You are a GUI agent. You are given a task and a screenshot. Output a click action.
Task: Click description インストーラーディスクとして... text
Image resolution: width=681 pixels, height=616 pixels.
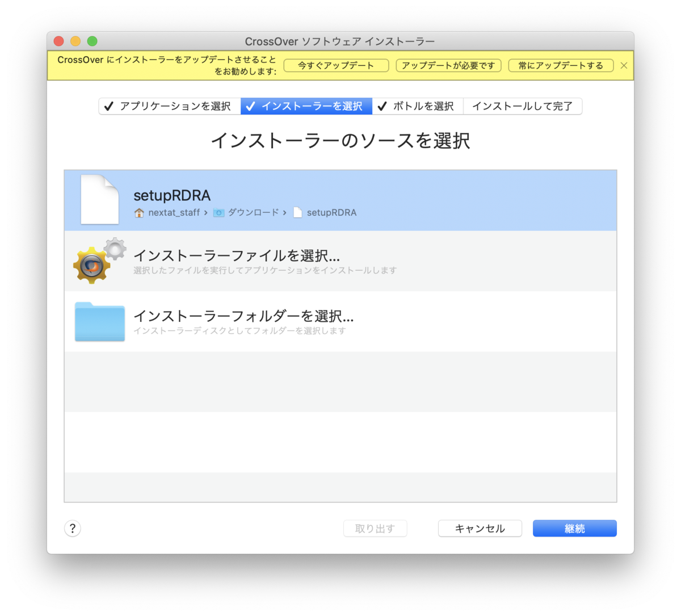[x=239, y=330]
